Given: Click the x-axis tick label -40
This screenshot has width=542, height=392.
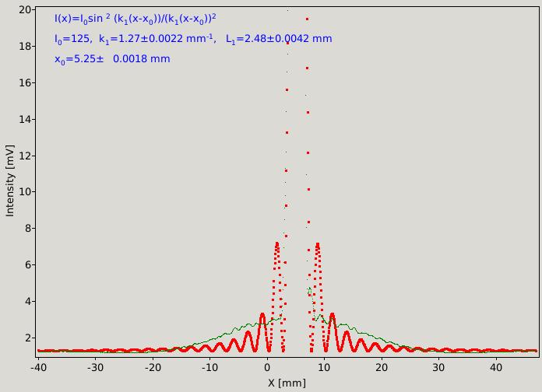Looking at the screenshot, I should click(x=38, y=367).
